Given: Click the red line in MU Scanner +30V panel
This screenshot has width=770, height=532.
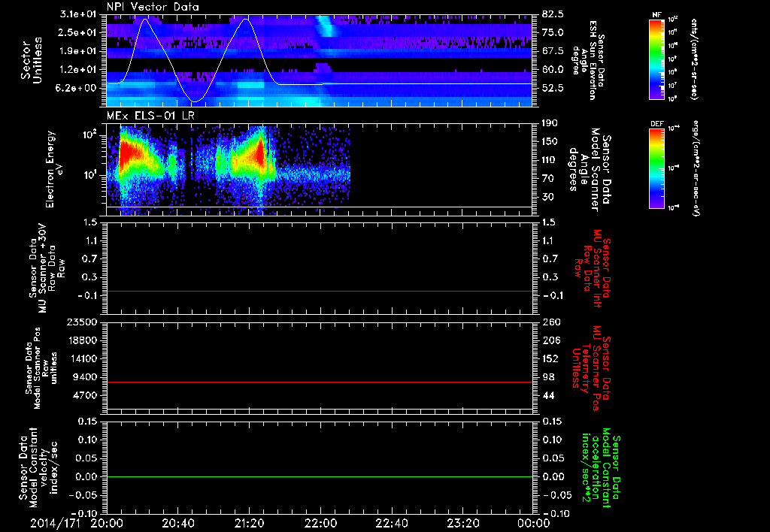Looking at the screenshot, I should [x=320, y=291].
